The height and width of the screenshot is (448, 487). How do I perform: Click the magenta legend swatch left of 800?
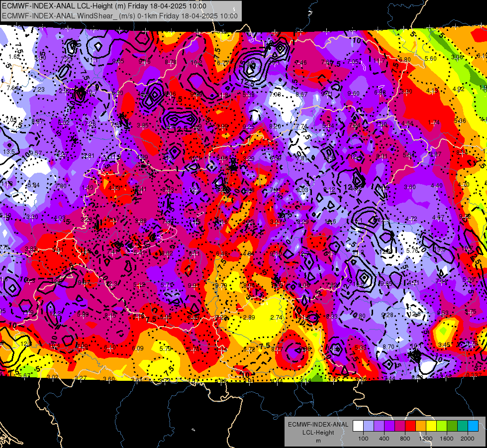tap(400, 426)
